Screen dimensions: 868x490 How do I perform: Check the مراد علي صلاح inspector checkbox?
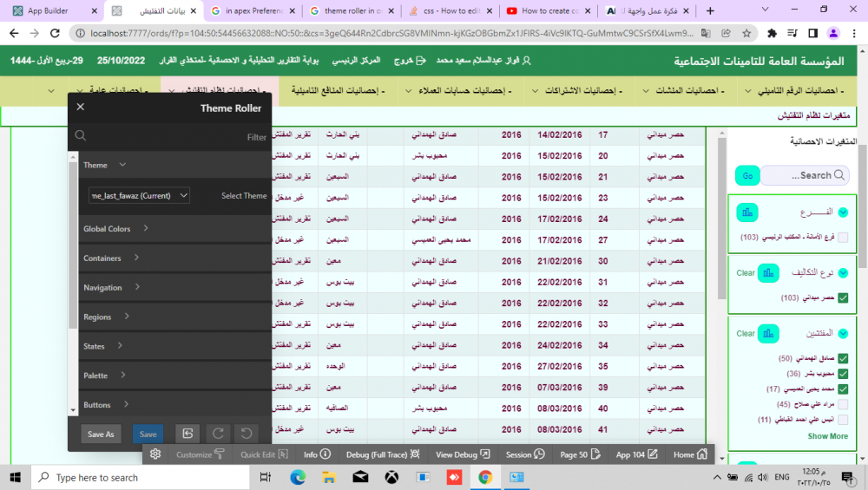pos(843,404)
